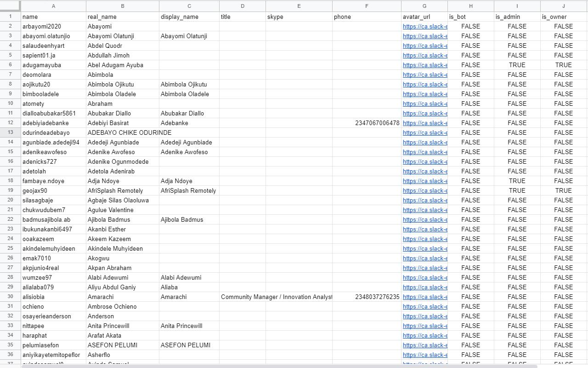This screenshot has height=368, width=588.
Task: Select cell 'agunbiade.adedeji94'
Action: 53,142
